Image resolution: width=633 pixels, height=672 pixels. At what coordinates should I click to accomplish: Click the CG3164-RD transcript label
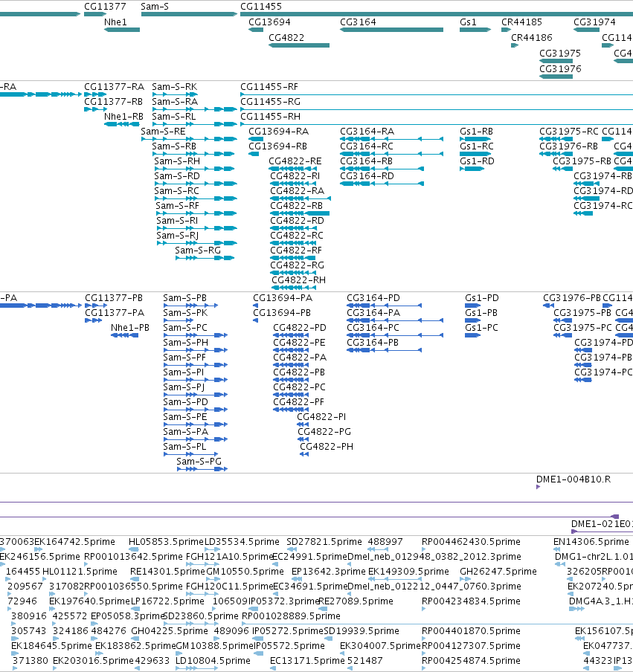[367, 176]
